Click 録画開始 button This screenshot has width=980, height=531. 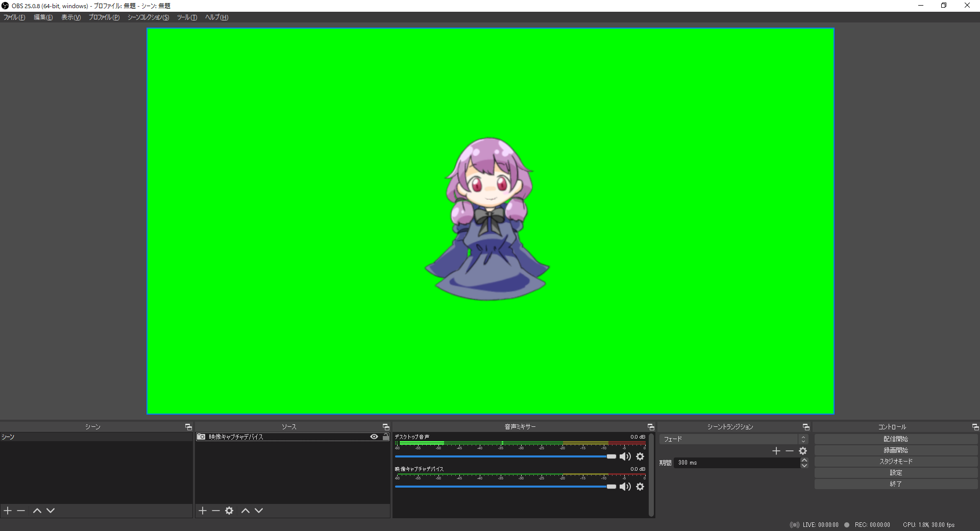tap(896, 450)
